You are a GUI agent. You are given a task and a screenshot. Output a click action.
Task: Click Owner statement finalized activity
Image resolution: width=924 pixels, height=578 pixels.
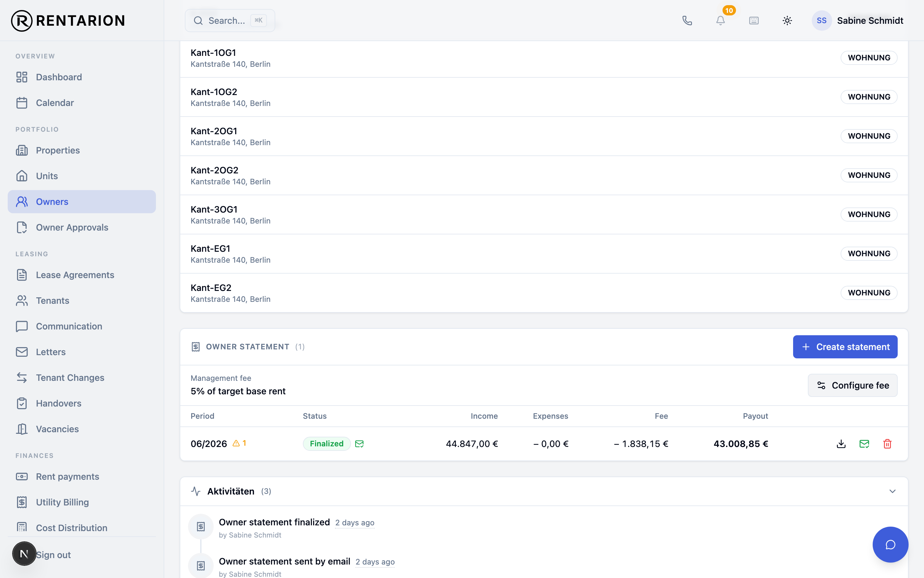point(274,522)
